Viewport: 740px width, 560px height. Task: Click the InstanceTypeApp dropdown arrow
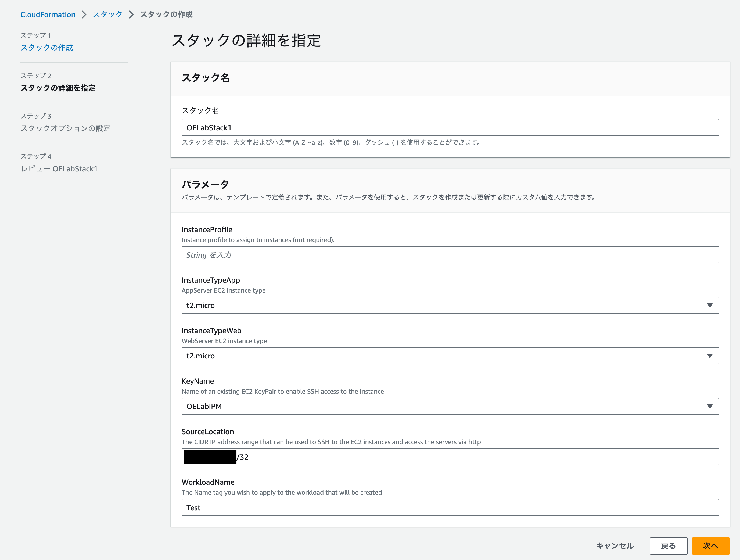(x=710, y=305)
